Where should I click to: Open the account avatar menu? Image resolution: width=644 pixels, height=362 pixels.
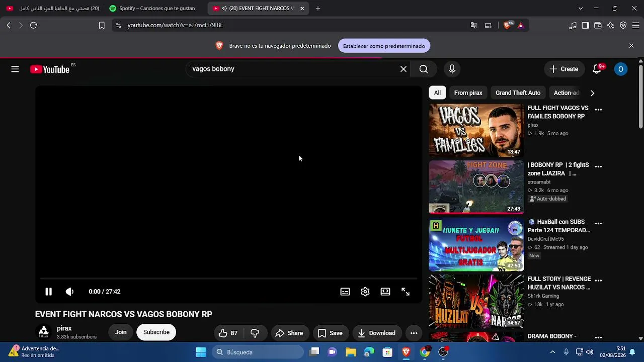coord(621,69)
